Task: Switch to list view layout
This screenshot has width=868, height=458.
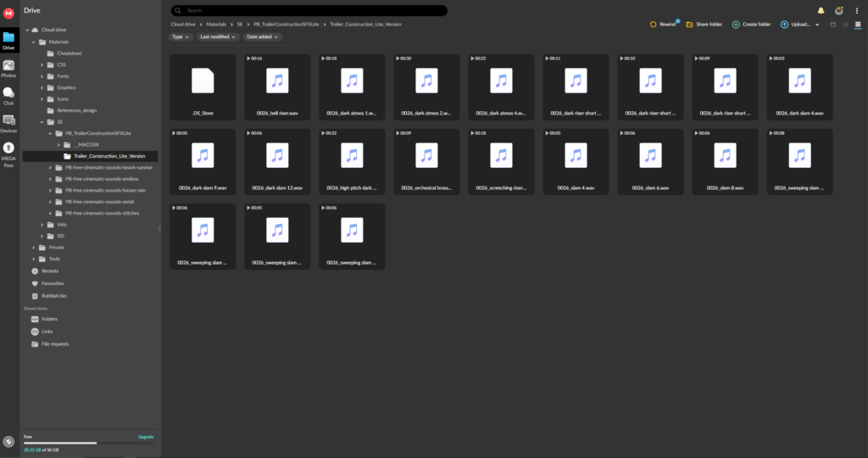Action: click(x=845, y=25)
